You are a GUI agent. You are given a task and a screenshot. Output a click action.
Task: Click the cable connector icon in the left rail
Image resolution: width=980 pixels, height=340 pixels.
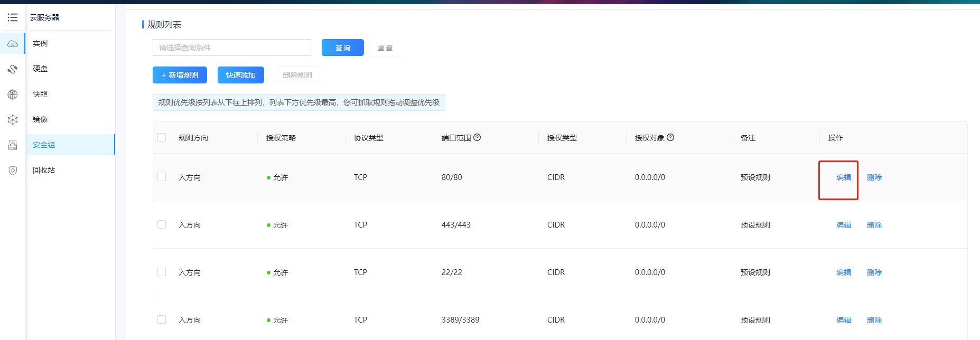tap(13, 69)
